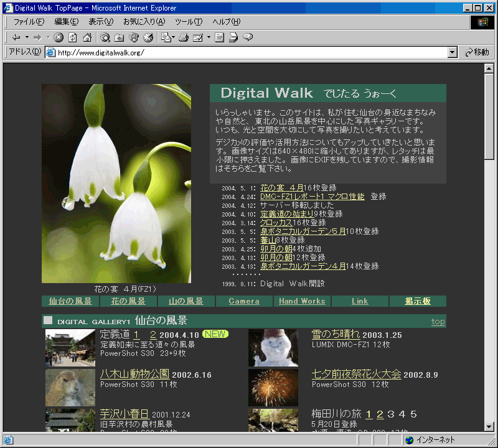Screen dimensions: 498x448
Task: Click the Back arrow toolbar button
Action: point(16,37)
